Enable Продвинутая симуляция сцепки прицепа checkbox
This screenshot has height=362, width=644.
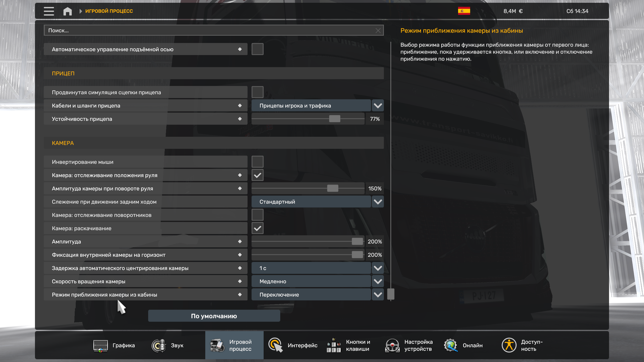coord(257,92)
